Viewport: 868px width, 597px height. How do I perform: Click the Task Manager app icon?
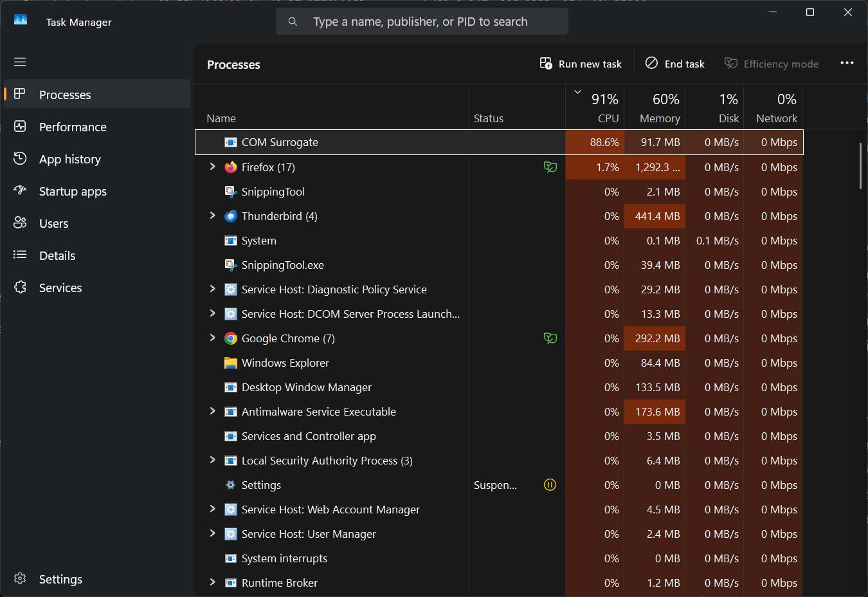pyautogui.click(x=21, y=21)
